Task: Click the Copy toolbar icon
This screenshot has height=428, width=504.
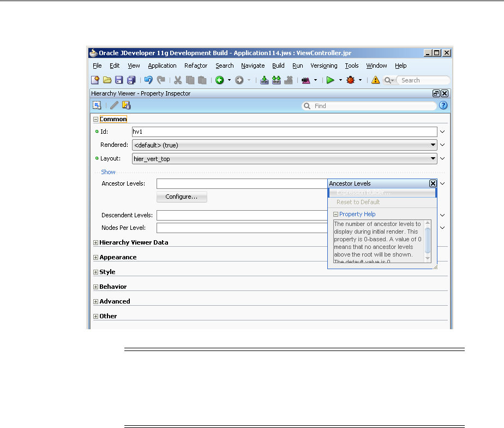Action: pos(190,80)
